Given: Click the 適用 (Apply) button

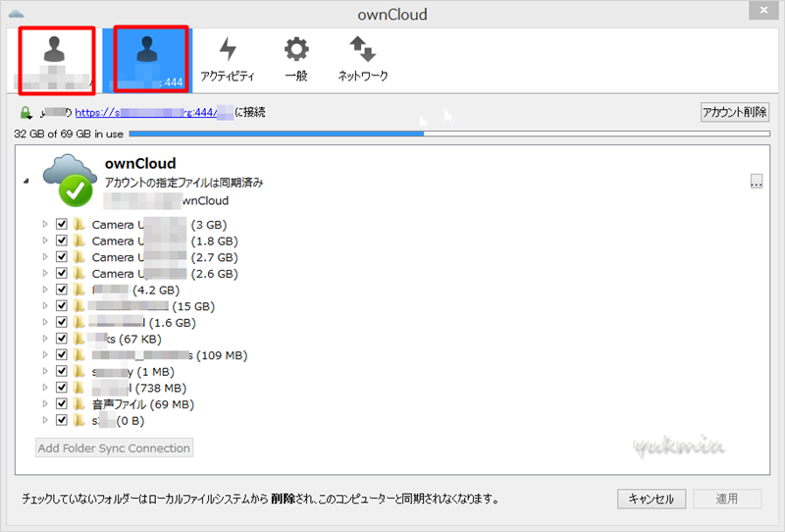Looking at the screenshot, I should (x=727, y=499).
